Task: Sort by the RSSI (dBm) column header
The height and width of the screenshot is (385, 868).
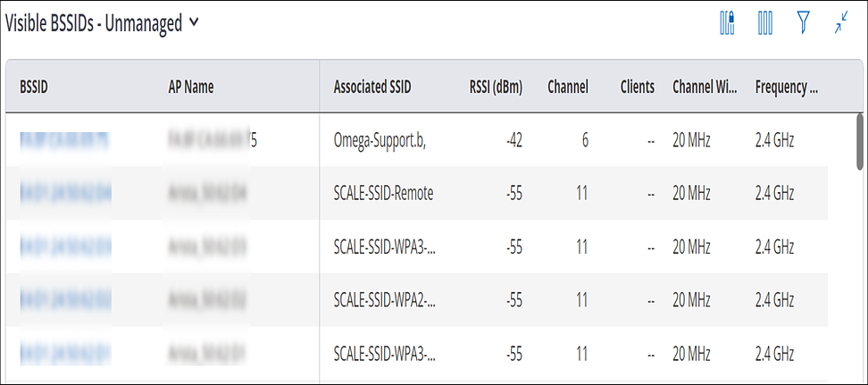Action: click(x=496, y=87)
